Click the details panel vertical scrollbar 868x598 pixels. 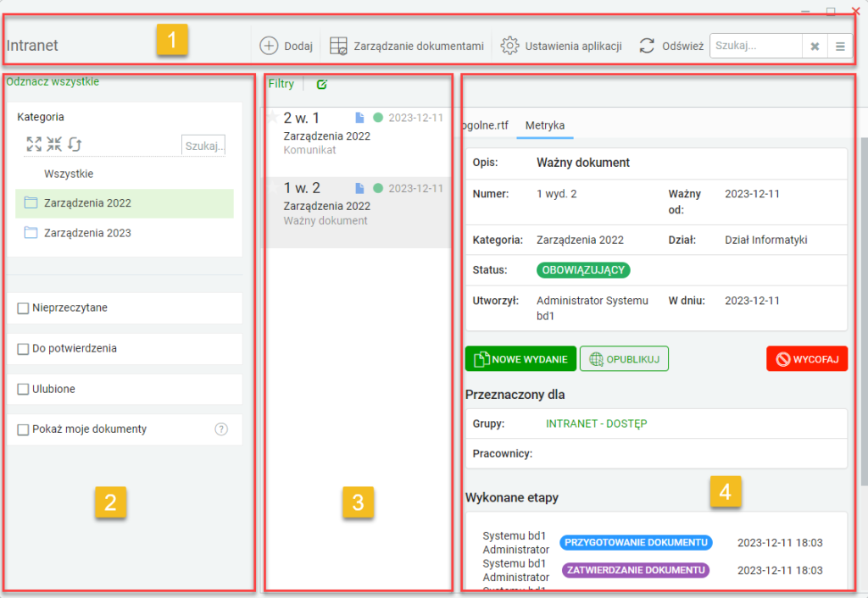tap(865, 312)
